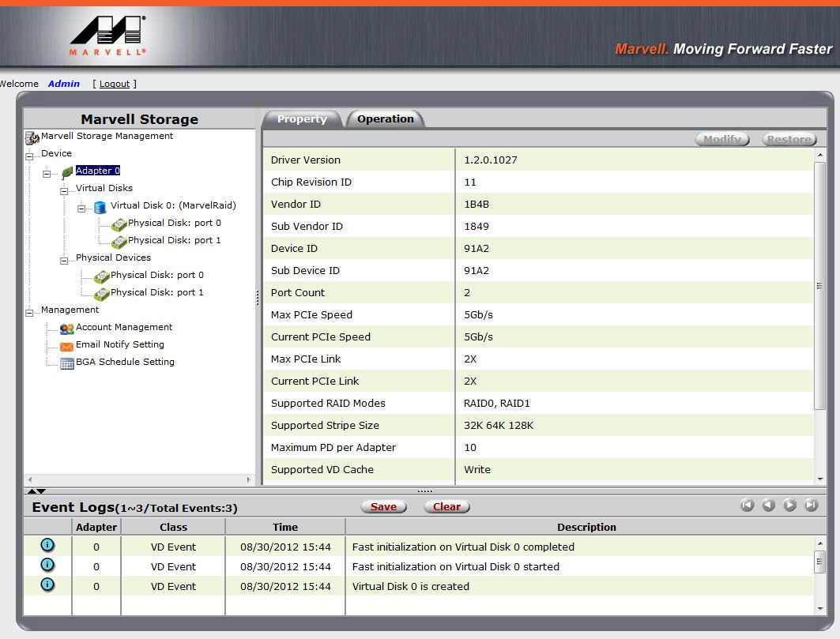Image resolution: width=840 pixels, height=639 pixels.
Task: Go to previous page of event logs
Action: coord(768,505)
